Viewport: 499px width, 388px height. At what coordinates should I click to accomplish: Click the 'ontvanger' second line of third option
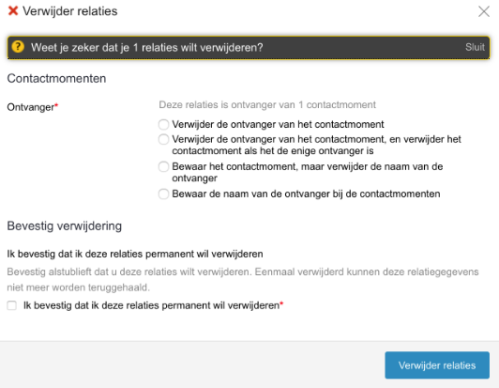(195, 178)
